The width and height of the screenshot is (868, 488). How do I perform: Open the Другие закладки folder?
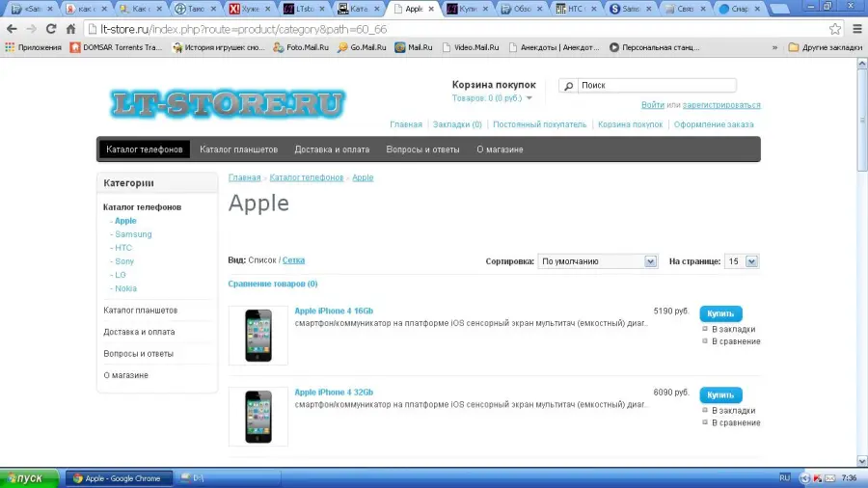click(x=826, y=47)
